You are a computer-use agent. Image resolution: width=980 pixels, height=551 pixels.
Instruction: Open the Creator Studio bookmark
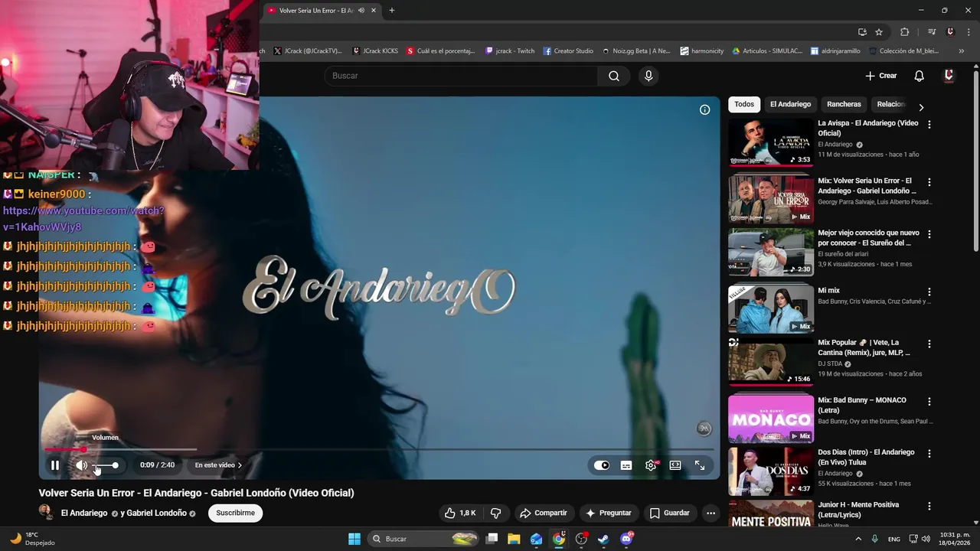point(568,51)
